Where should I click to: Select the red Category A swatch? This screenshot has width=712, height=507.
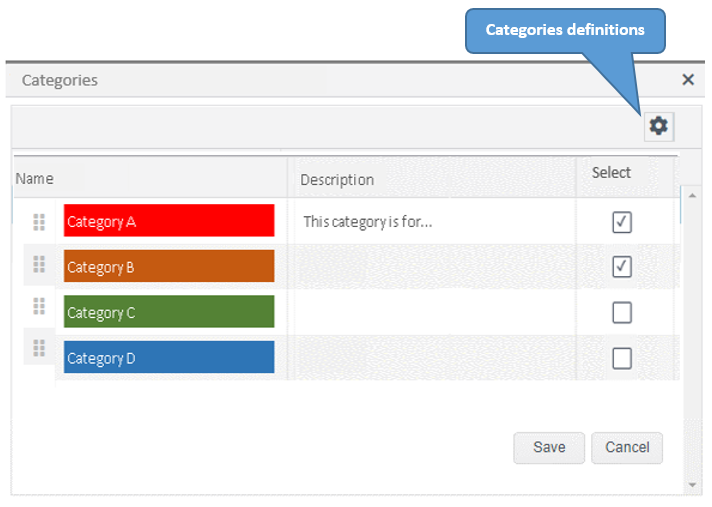pyautogui.click(x=169, y=221)
